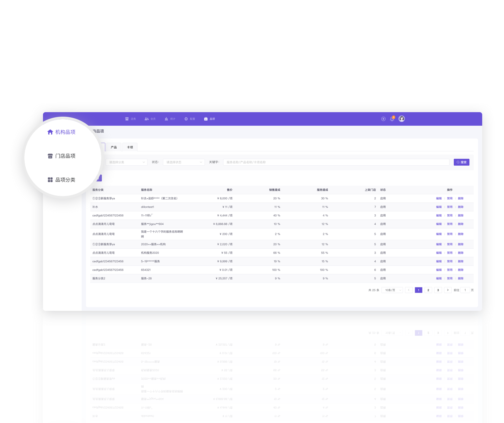Go to page 2 in pagination
The image size is (504, 423).
tap(428, 290)
